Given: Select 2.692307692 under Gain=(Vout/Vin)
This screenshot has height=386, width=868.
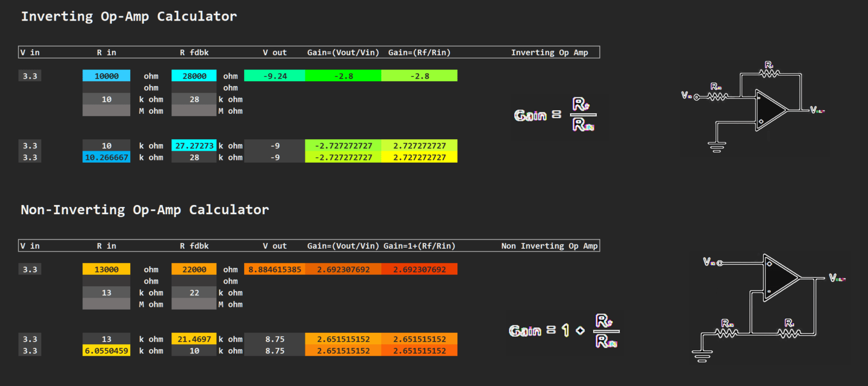Looking at the screenshot, I should (343, 269).
